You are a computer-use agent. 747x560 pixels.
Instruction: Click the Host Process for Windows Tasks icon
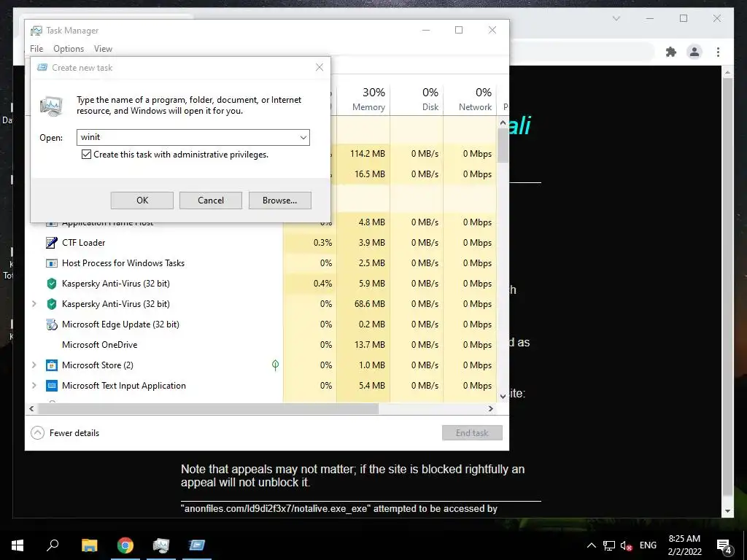tap(52, 263)
